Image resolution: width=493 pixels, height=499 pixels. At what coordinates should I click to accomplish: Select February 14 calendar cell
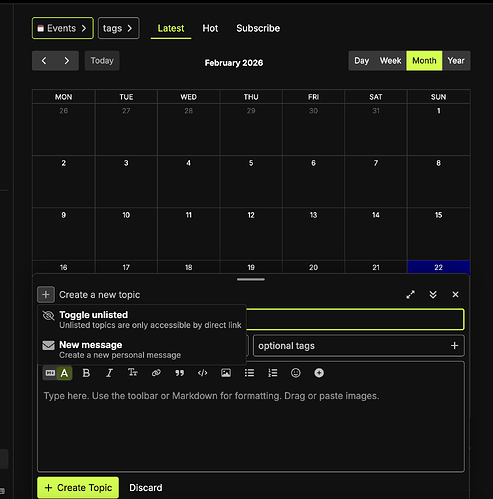click(x=376, y=234)
